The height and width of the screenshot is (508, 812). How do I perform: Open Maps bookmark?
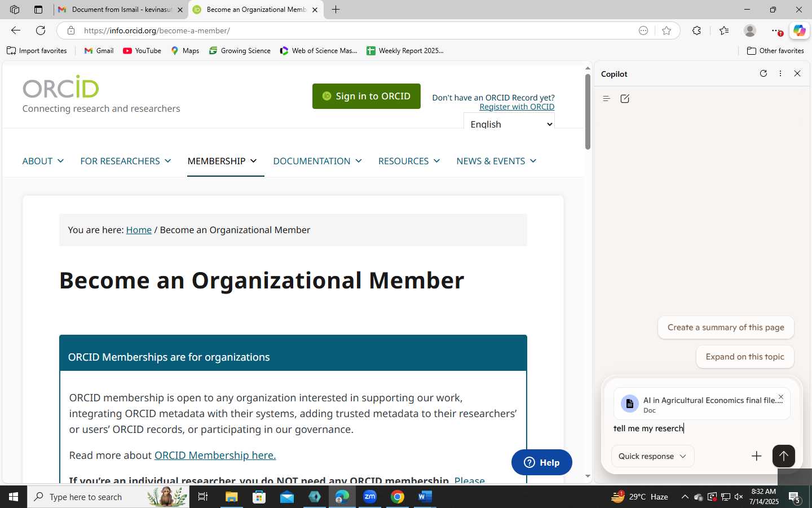coord(185,51)
